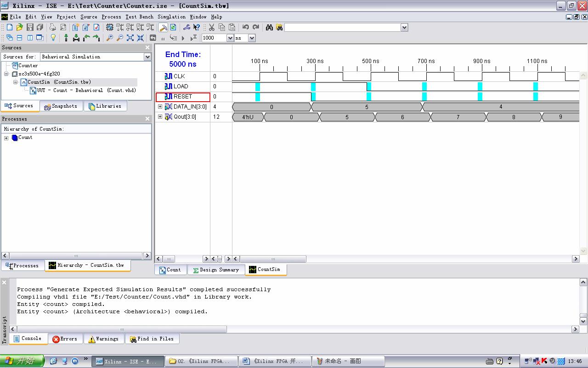This screenshot has height=368, width=588.
Task: Show the Warnings tab in transcript
Action: pos(103,339)
